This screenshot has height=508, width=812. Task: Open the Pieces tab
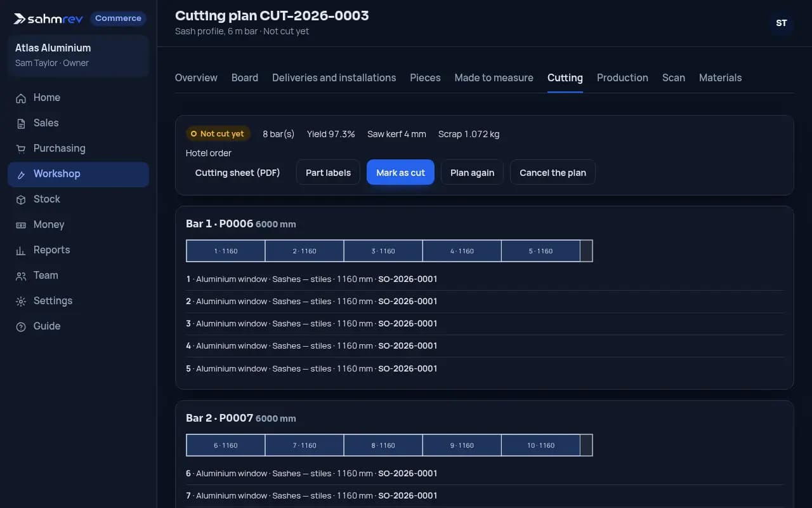point(425,77)
